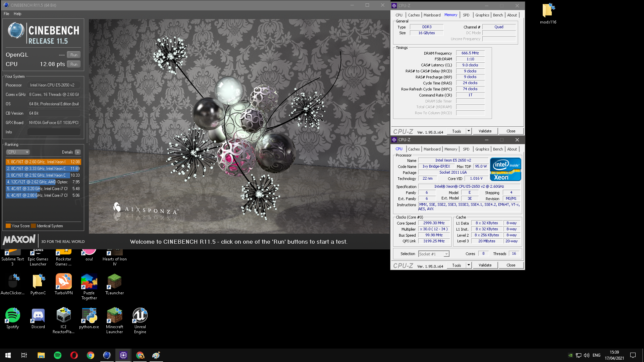Open the clock showing 15:39

coord(614,355)
